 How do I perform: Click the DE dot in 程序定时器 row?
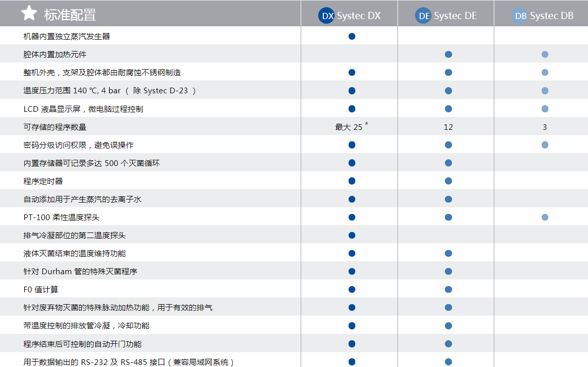click(x=448, y=181)
